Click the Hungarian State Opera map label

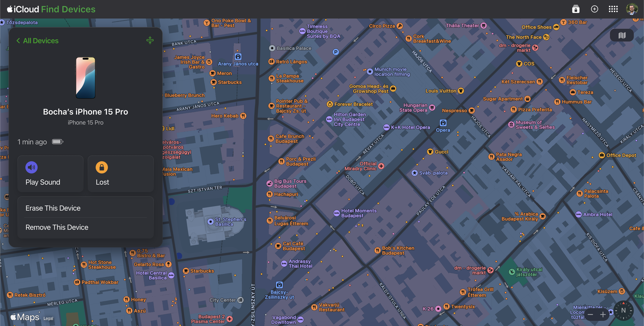(414, 108)
